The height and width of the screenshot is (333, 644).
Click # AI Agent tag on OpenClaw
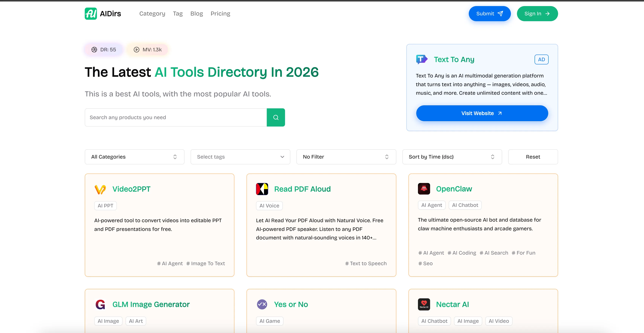(431, 253)
